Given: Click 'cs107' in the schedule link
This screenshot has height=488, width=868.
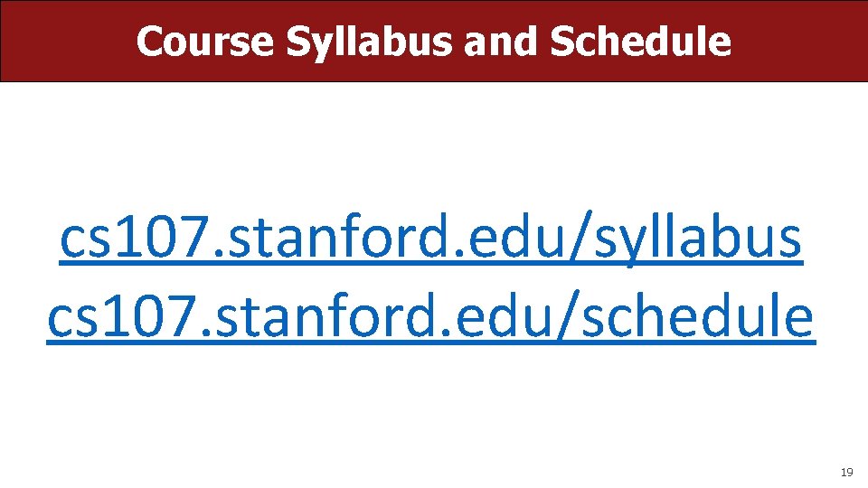Looking at the screenshot, I should pos(120,316).
